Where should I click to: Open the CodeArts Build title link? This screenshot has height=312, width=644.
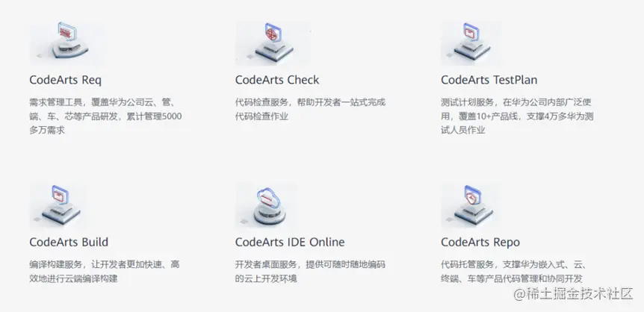point(69,242)
